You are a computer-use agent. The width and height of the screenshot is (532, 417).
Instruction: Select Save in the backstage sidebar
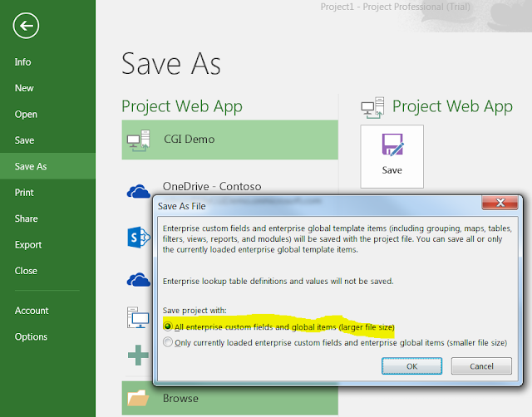24,140
